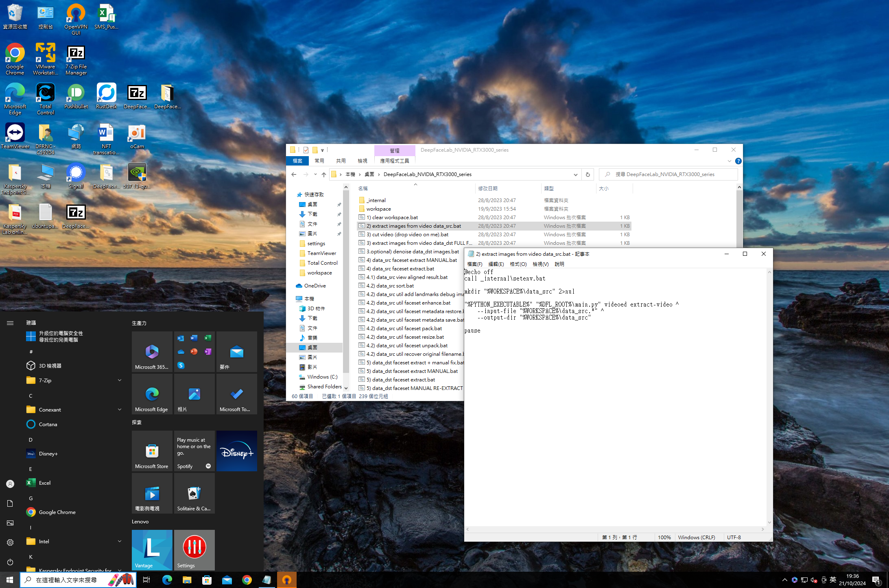Expand the Conexant folder in Start list
889x588 pixels.
tap(120, 409)
